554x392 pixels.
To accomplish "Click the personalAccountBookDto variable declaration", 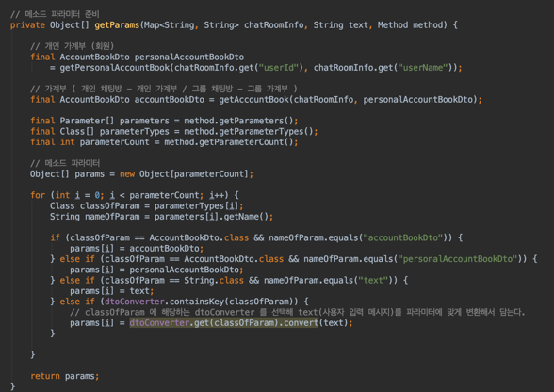I will click(189, 57).
